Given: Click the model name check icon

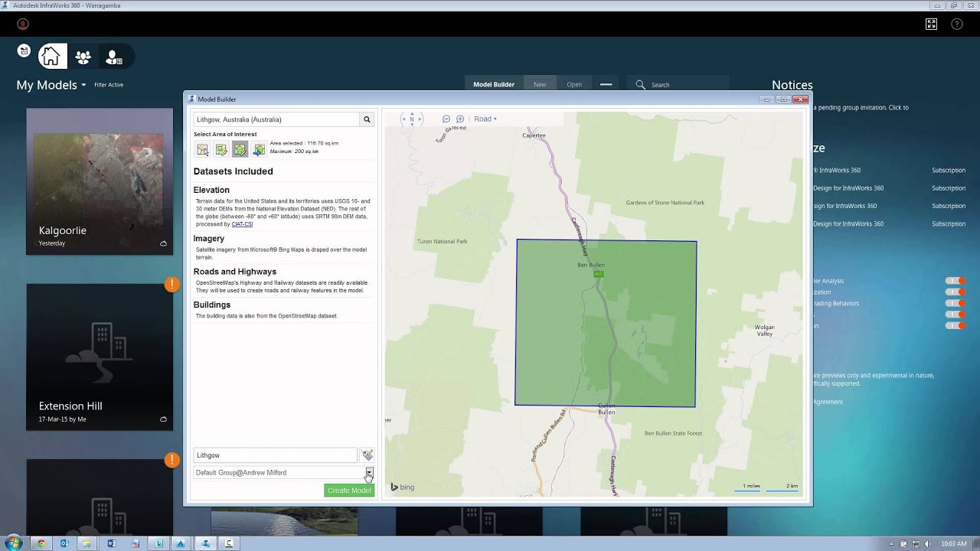Looking at the screenshot, I should point(367,455).
